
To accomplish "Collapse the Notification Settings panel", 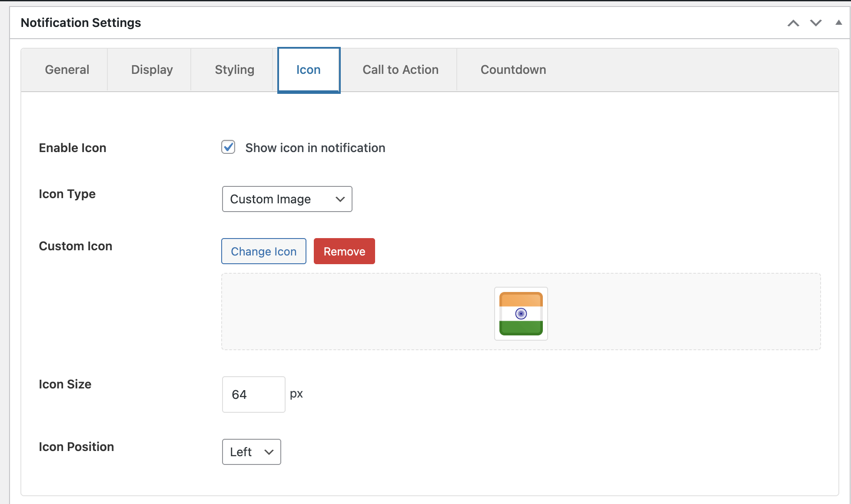I will (x=838, y=23).
